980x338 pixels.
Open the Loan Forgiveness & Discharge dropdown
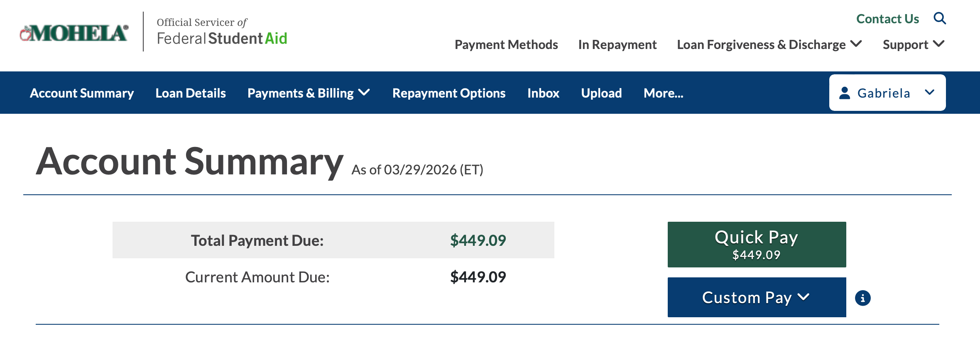pos(769,44)
